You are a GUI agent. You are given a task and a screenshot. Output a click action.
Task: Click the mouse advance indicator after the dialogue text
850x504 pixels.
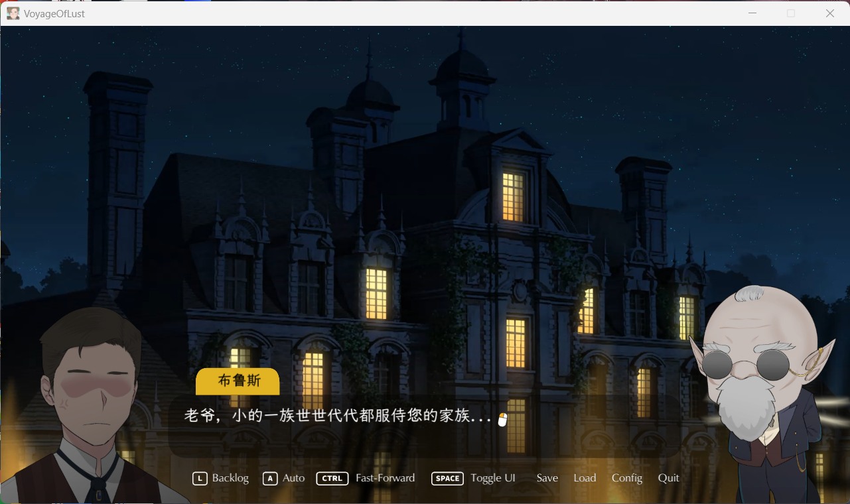click(502, 418)
